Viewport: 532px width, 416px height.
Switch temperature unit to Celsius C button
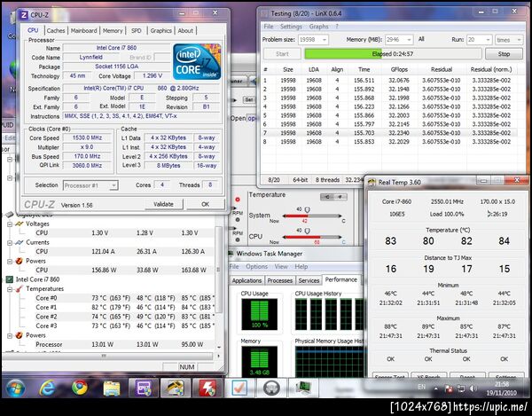pos(327,197)
